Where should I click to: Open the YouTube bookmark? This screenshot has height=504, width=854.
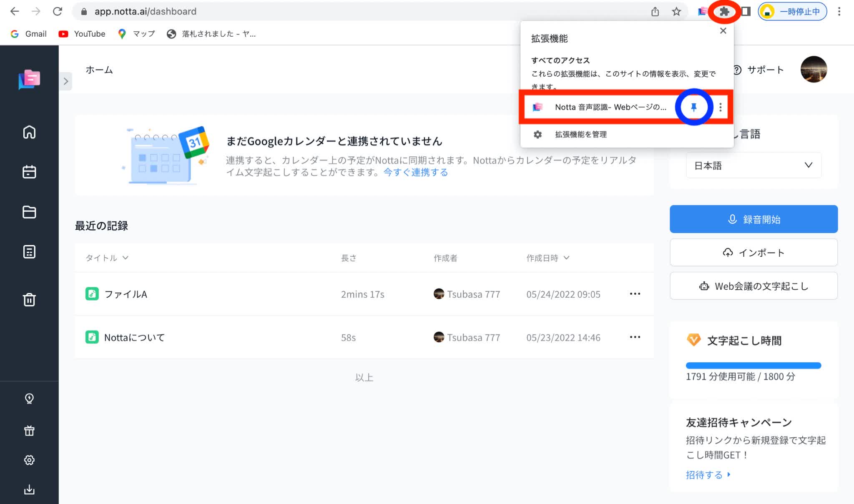click(82, 34)
